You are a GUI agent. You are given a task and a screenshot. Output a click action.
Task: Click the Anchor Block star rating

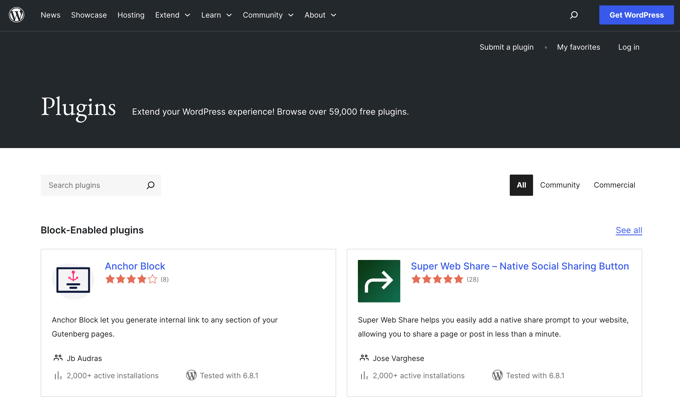coord(131,279)
